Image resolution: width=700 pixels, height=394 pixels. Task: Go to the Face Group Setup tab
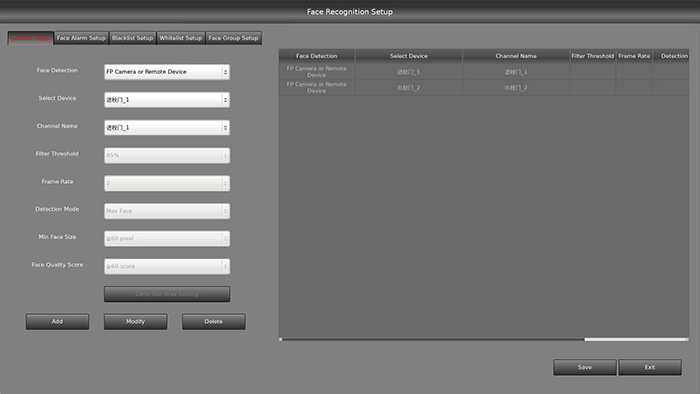point(233,38)
